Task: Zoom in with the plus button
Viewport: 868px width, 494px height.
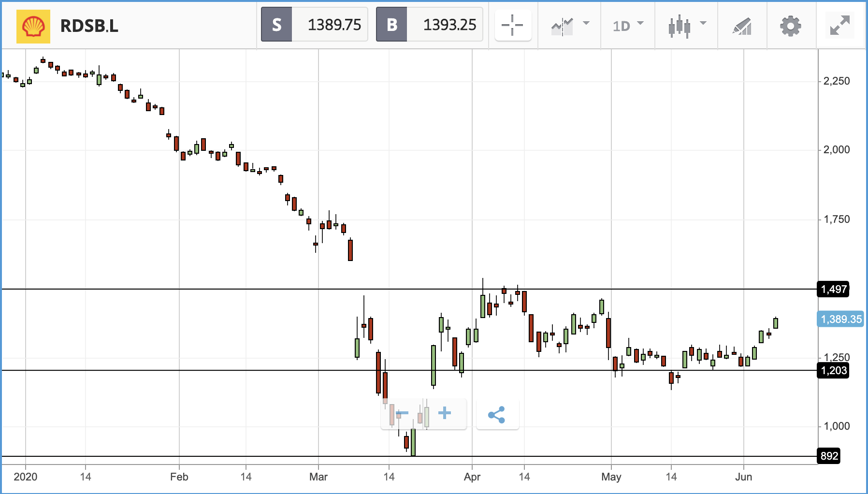Action: (x=445, y=413)
